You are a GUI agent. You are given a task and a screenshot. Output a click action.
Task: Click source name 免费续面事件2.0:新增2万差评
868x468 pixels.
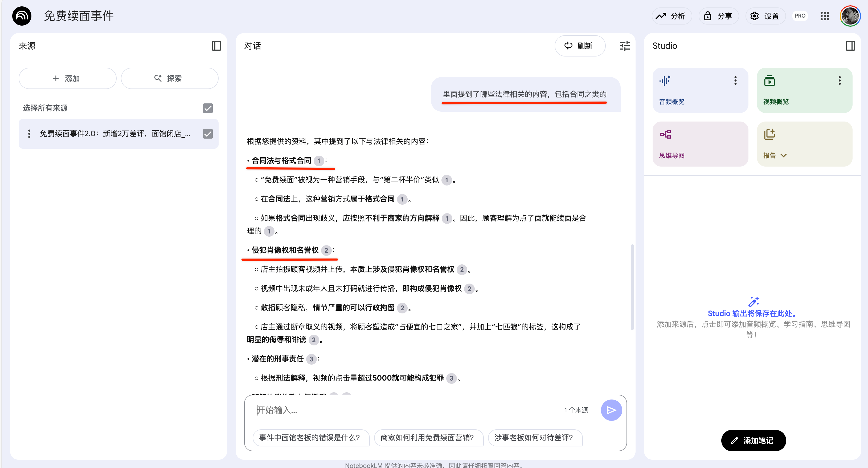[x=115, y=134]
